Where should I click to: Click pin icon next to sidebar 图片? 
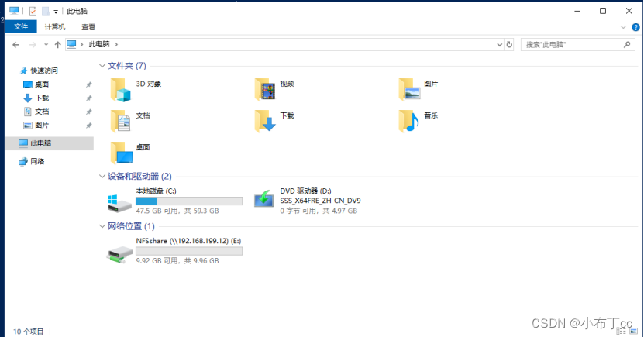[88, 126]
